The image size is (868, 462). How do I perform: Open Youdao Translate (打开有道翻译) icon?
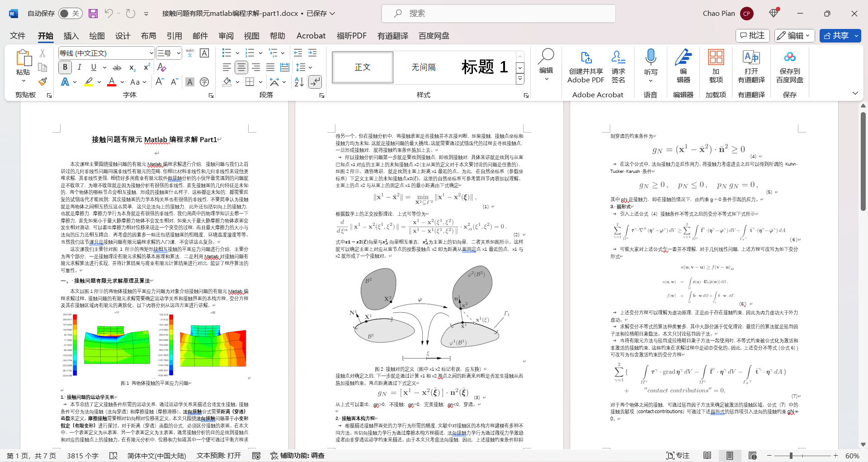tap(751, 66)
